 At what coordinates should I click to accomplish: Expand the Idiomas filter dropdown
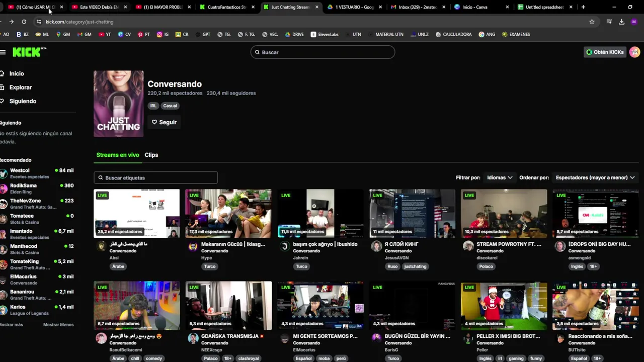pyautogui.click(x=500, y=177)
